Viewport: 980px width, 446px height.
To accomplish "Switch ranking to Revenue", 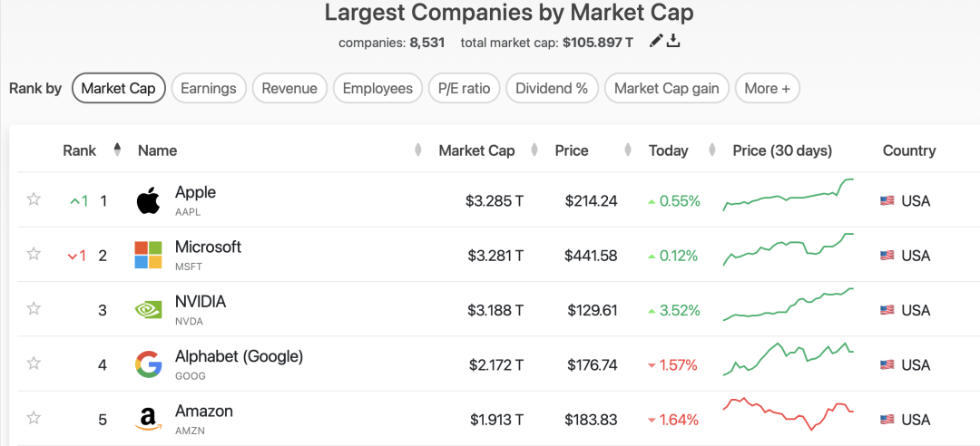I will tap(289, 88).
